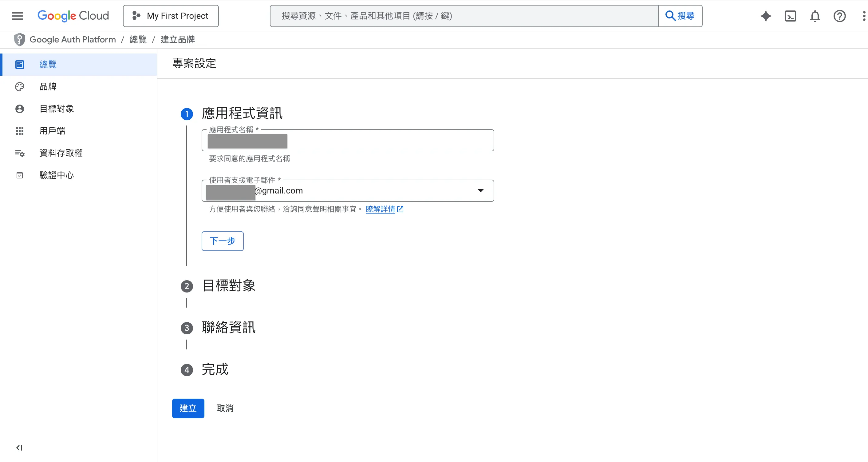
Task: Expand step 4 完成
Action: 215,369
